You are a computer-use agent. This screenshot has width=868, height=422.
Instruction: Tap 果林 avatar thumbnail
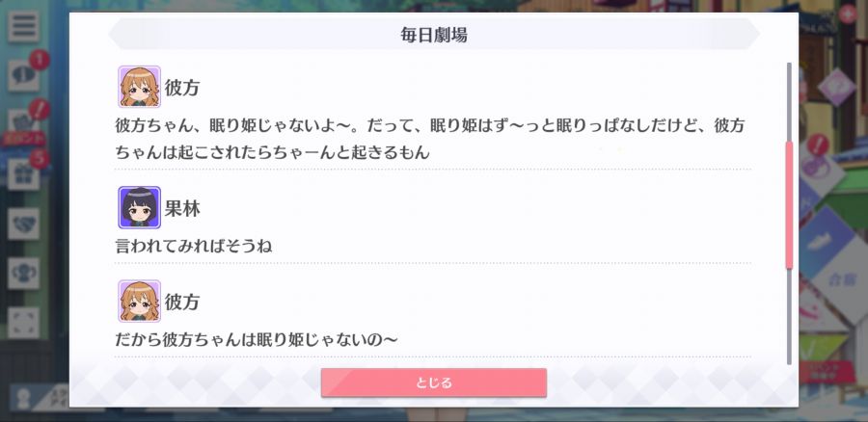pos(139,207)
